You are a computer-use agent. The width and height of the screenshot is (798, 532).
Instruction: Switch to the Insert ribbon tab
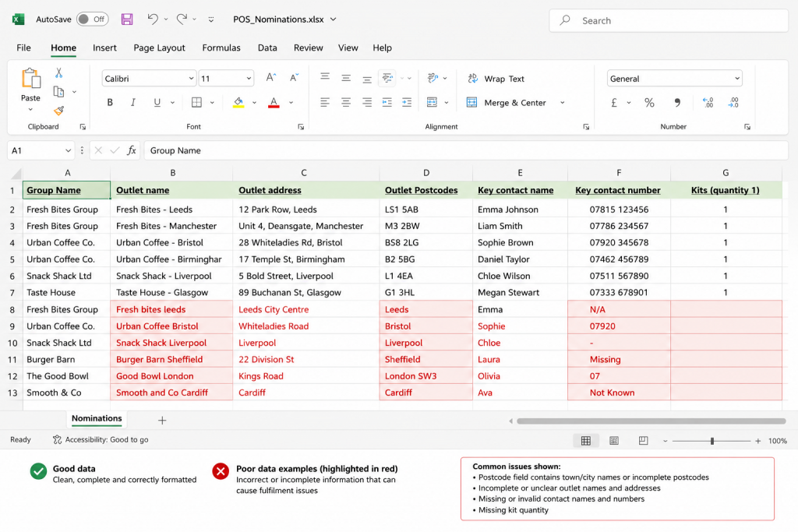[104, 48]
